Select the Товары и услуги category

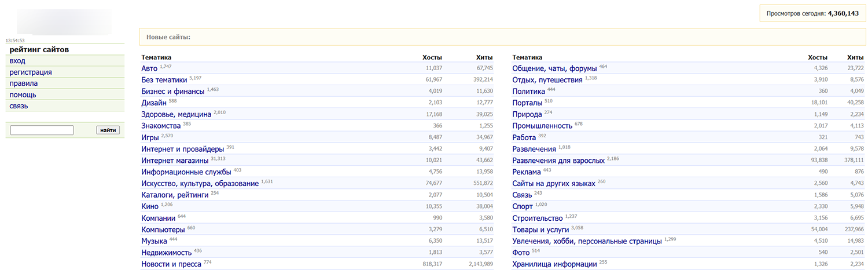pos(540,229)
